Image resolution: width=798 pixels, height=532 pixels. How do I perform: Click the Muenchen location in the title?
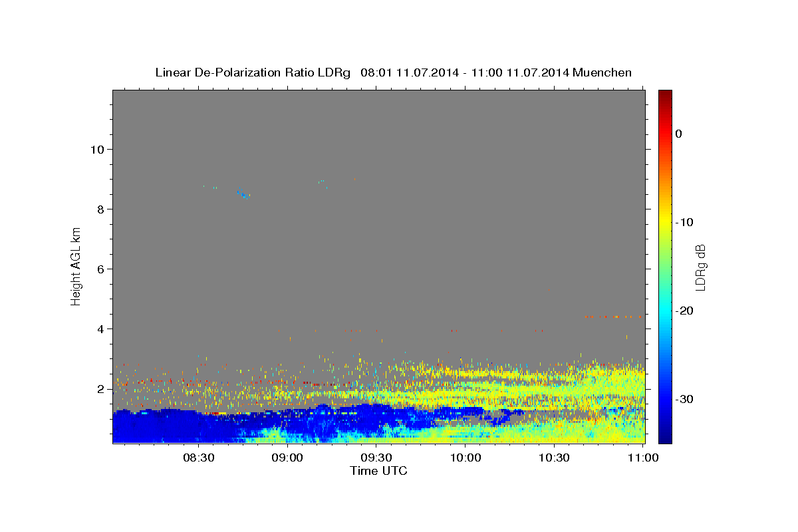[x=602, y=72]
